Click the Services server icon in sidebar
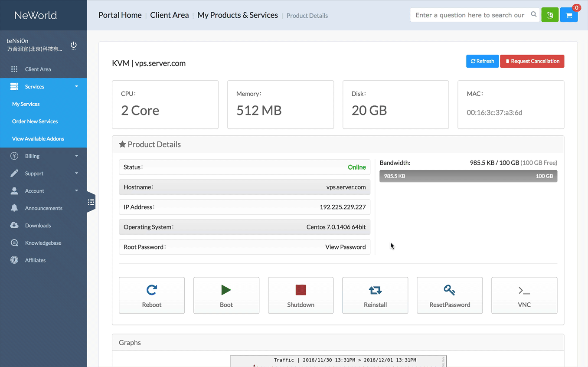 14,86
